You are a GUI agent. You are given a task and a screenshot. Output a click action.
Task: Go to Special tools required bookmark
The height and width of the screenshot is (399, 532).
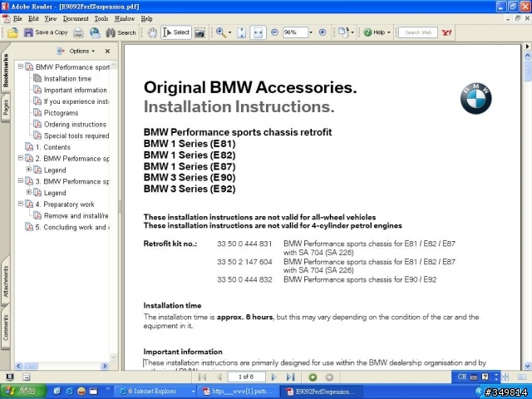(x=76, y=135)
